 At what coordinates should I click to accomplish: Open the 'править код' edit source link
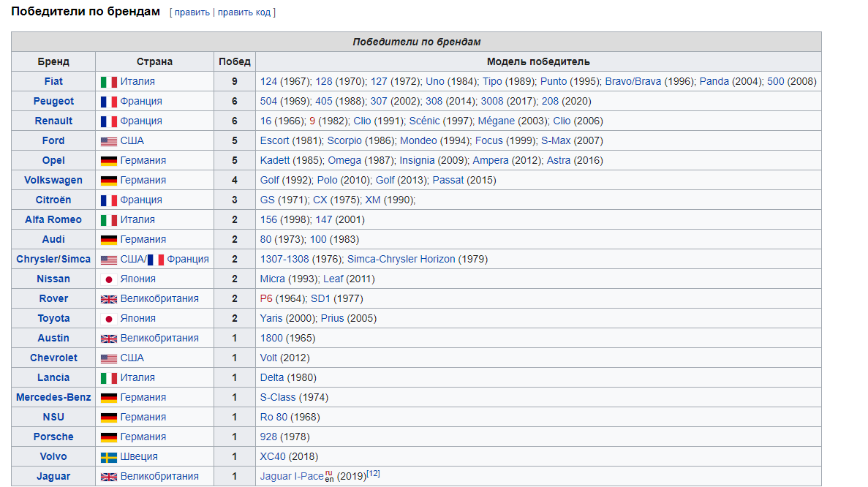[244, 12]
